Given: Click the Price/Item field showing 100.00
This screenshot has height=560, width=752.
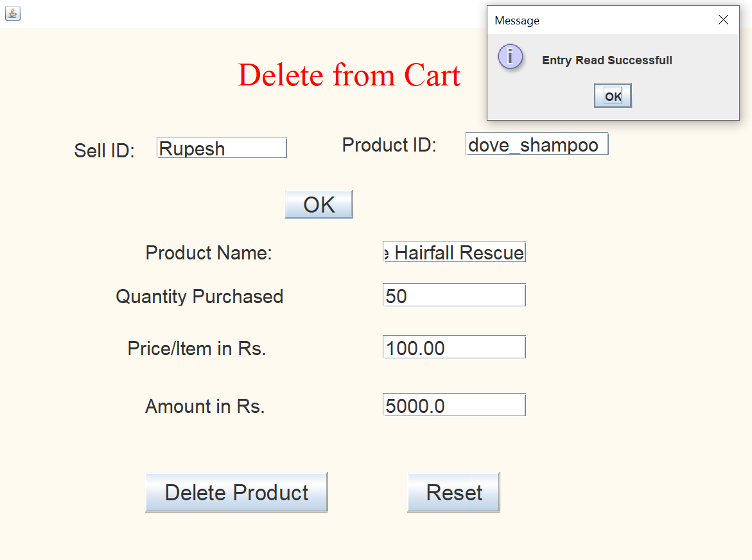Looking at the screenshot, I should coord(454,347).
